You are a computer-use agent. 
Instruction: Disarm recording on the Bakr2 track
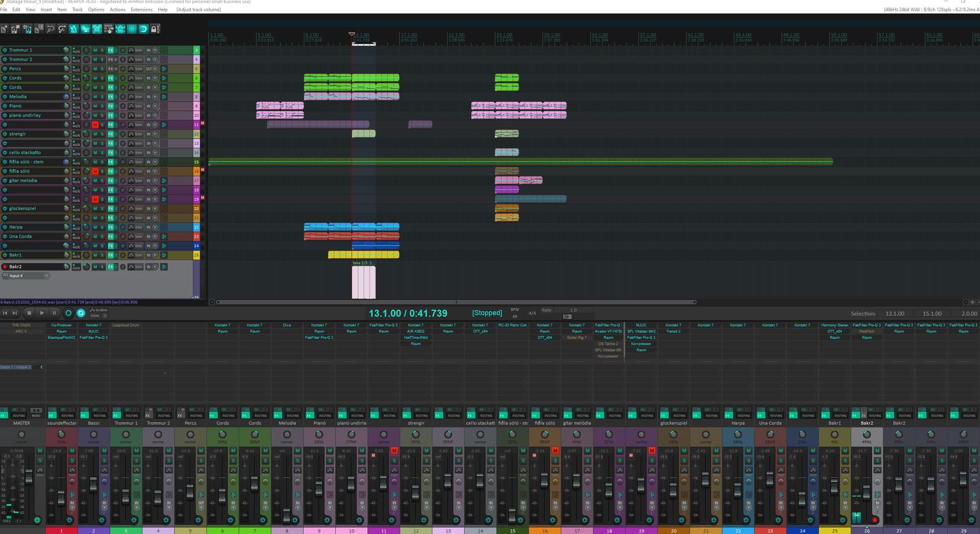[x=5, y=266]
